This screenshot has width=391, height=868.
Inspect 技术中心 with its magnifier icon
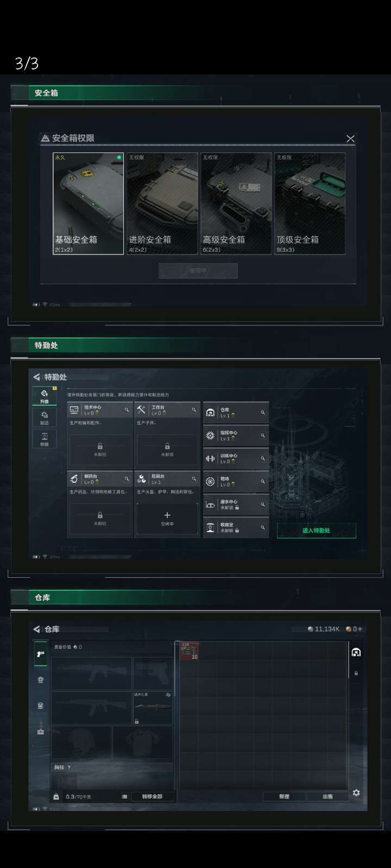coord(127,410)
